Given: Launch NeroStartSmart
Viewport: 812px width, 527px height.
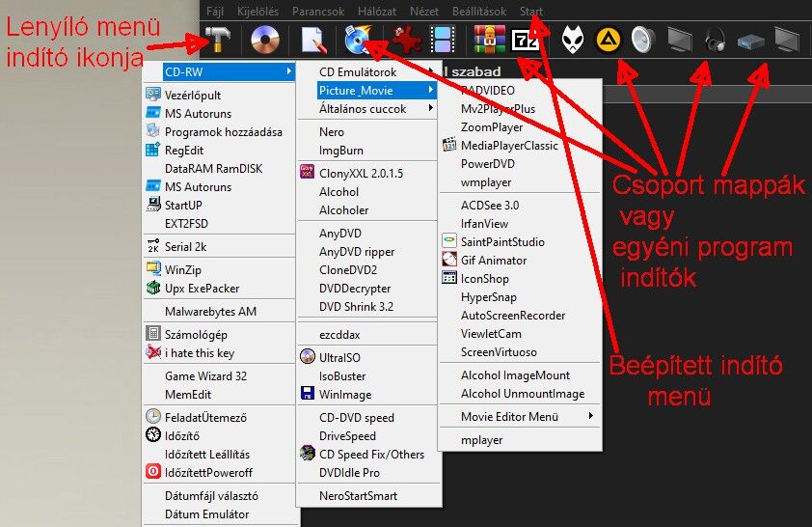Looking at the screenshot, I should click(369, 496).
